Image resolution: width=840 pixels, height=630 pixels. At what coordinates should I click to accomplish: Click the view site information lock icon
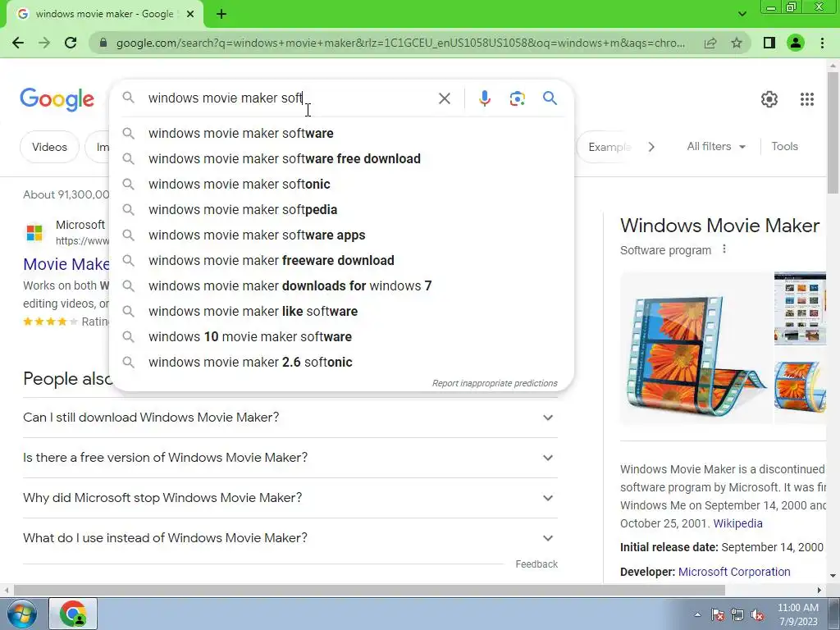103,43
